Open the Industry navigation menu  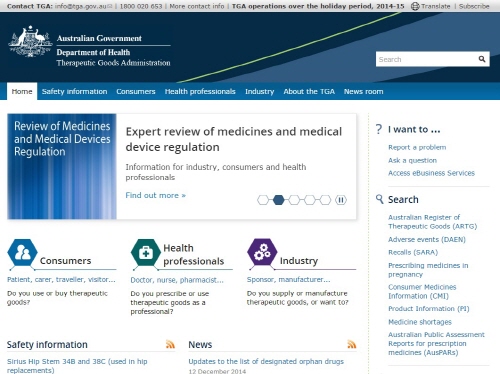pos(260,91)
